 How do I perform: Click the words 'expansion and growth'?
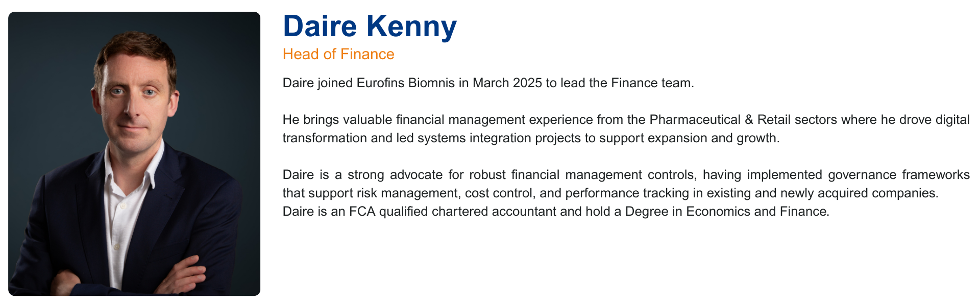coord(714,138)
